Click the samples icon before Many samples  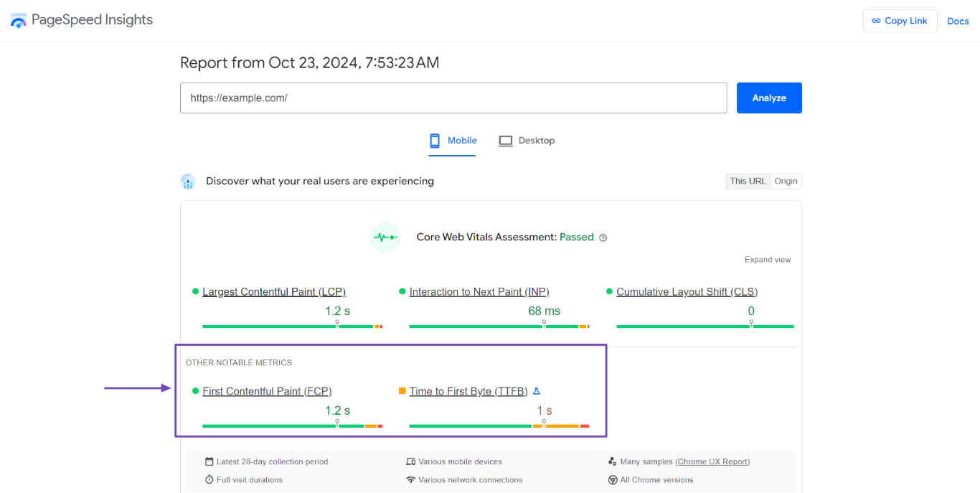[x=613, y=461]
